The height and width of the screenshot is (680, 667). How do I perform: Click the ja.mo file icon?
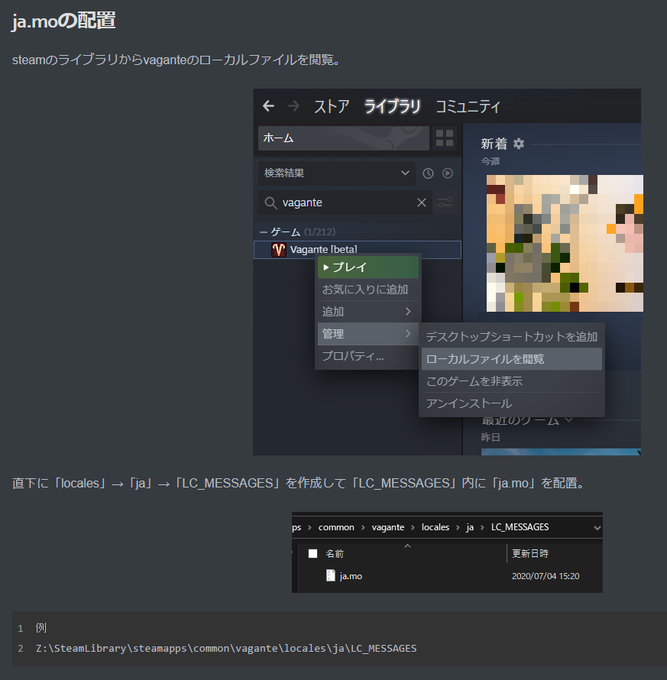[x=330, y=575]
